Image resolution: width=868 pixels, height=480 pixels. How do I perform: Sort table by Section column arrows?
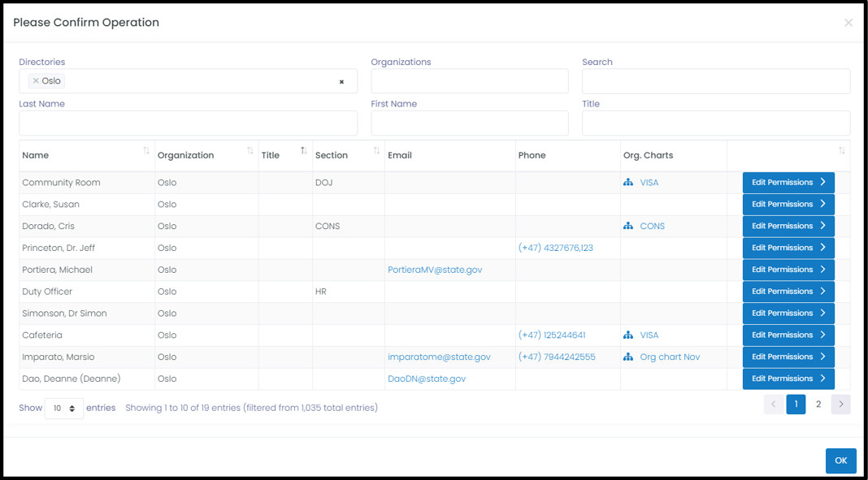coord(376,150)
